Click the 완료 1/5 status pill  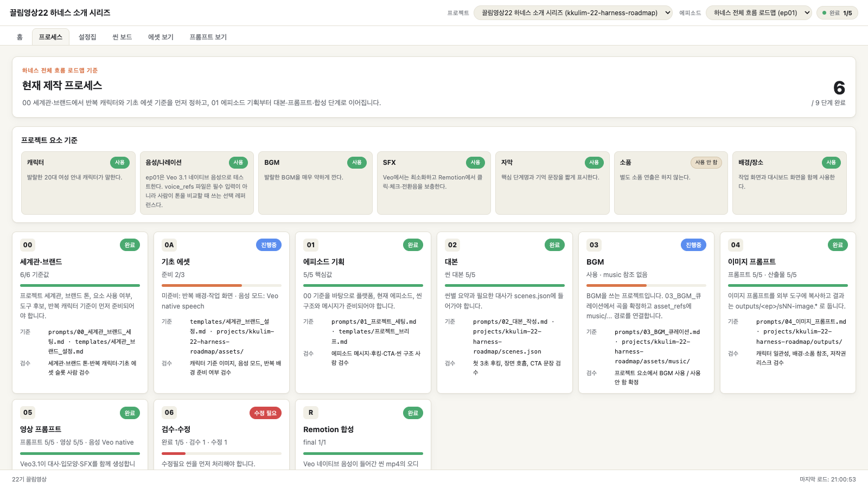click(837, 13)
